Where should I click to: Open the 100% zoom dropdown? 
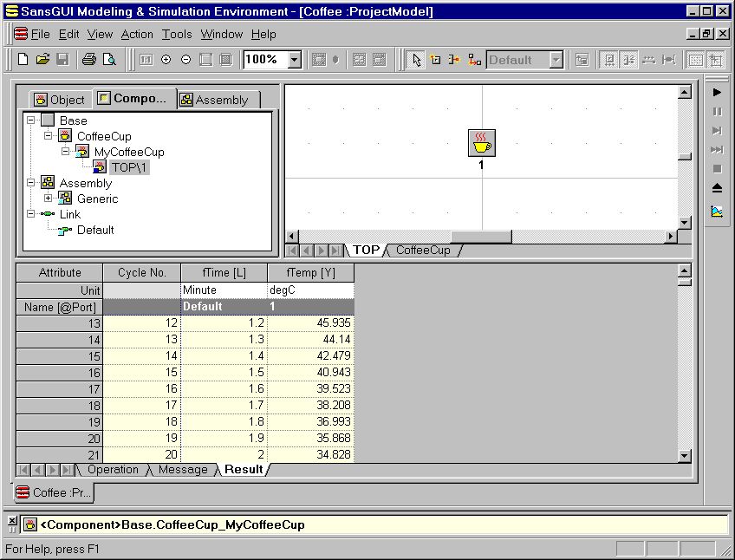pyautogui.click(x=294, y=60)
